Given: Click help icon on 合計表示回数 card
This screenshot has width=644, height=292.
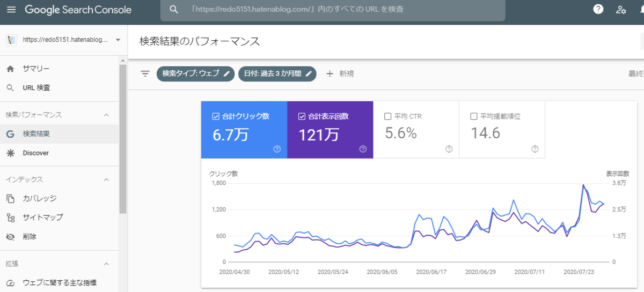Looking at the screenshot, I should coord(363,149).
